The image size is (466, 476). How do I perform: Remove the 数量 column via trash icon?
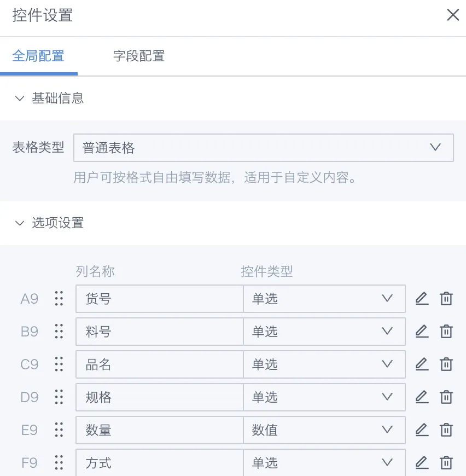[x=446, y=430]
